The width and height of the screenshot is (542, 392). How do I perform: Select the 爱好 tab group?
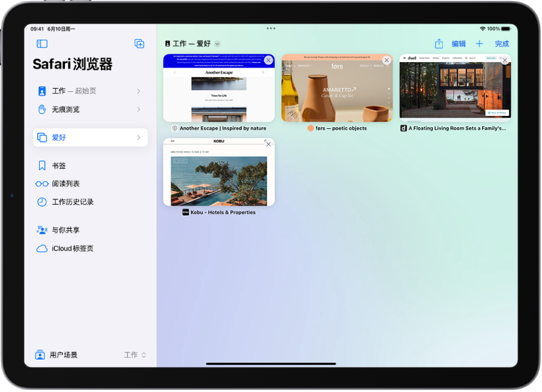tap(90, 137)
